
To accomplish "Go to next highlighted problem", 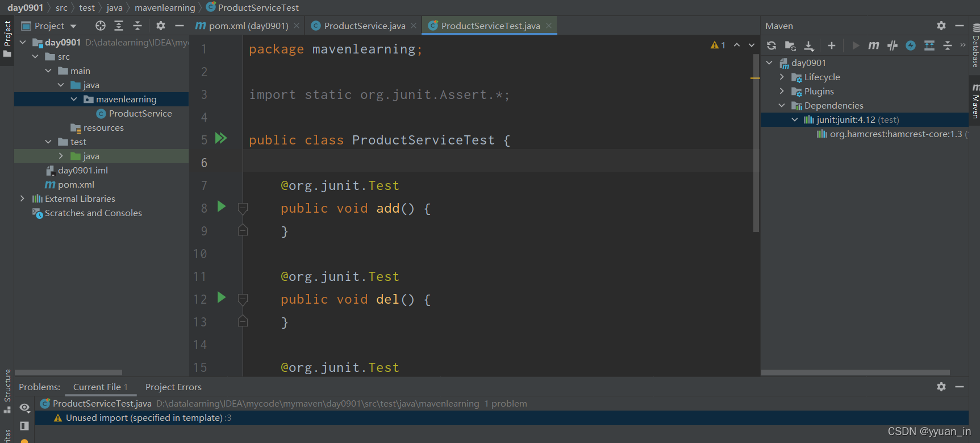I will tap(752, 45).
